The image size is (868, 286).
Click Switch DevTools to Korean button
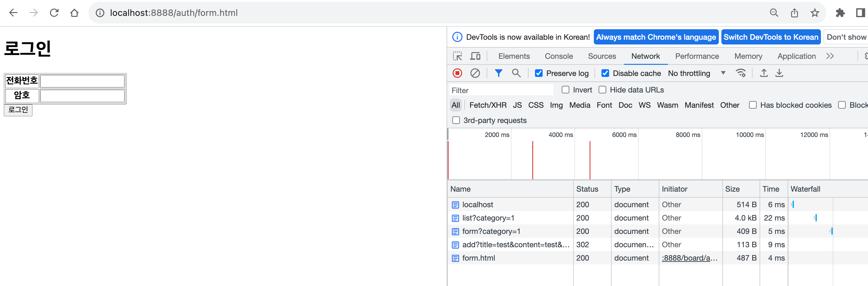click(x=771, y=37)
